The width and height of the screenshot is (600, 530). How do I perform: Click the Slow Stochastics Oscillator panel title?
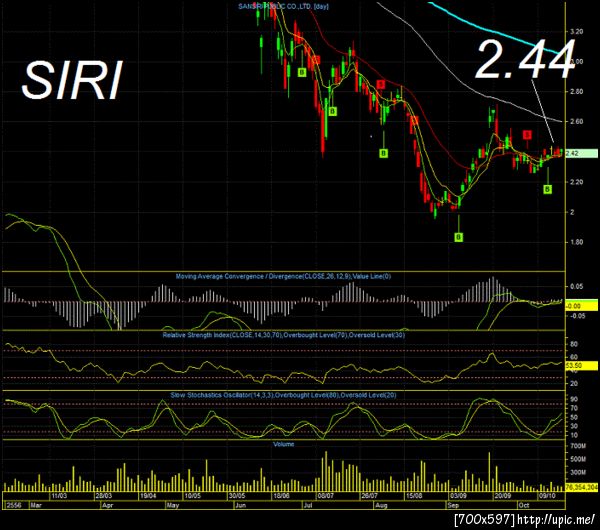click(x=283, y=395)
